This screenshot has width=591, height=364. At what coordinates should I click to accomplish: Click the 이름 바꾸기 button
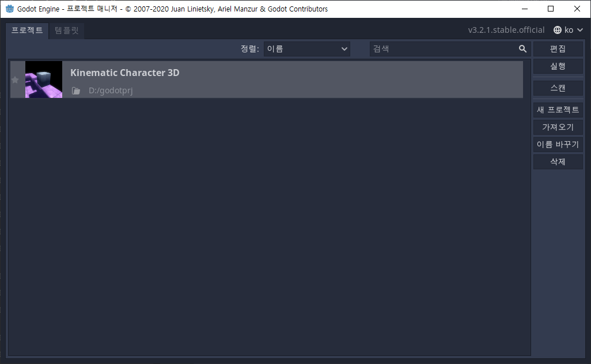558,145
